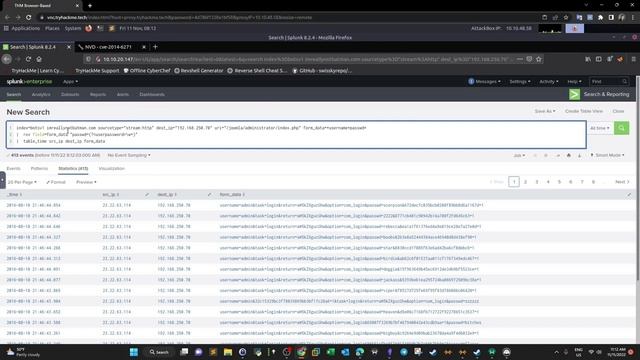
Task: Open Offline CyberChef bookmark
Action: [147, 71]
